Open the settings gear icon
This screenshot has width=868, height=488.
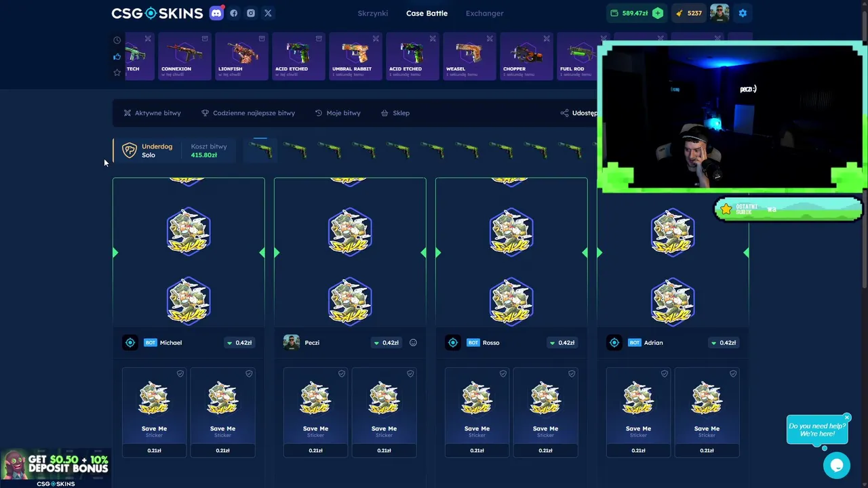(x=743, y=13)
